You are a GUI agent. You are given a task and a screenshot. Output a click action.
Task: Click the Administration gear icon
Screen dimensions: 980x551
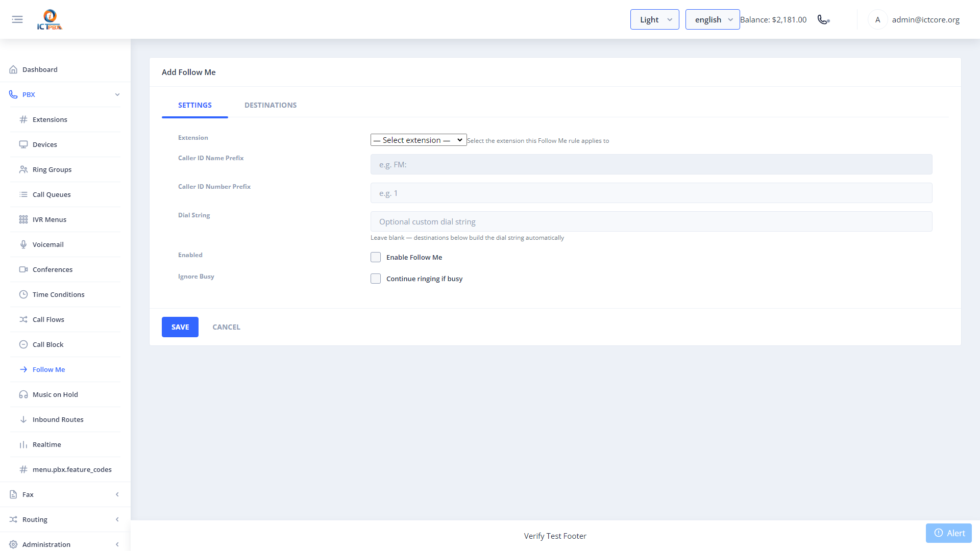pyautogui.click(x=13, y=544)
